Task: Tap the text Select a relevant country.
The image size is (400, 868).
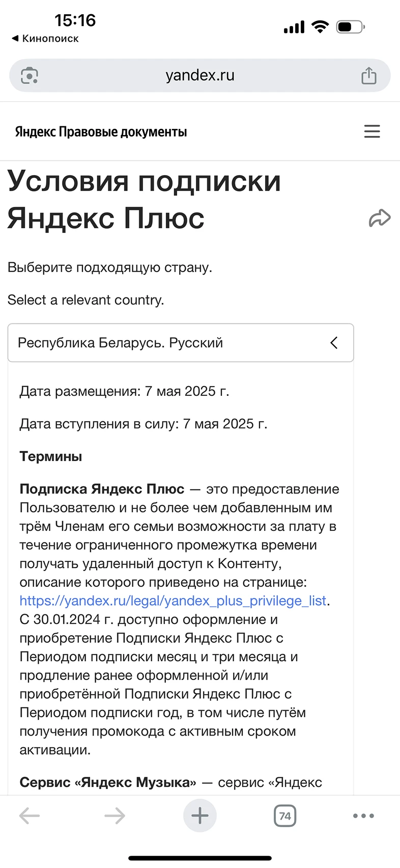Action: pyautogui.click(x=85, y=300)
